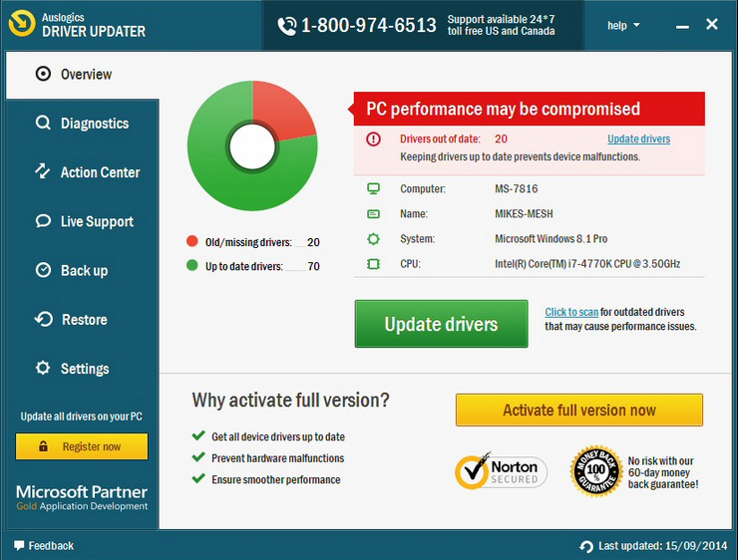Click the CPU chip icon

pyautogui.click(x=373, y=264)
